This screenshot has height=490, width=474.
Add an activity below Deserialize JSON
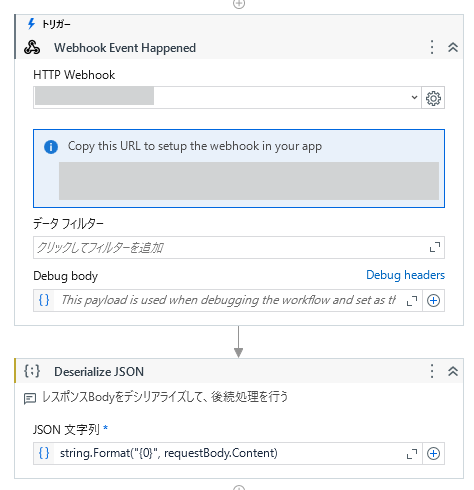pyautogui.click(x=239, y=487)
